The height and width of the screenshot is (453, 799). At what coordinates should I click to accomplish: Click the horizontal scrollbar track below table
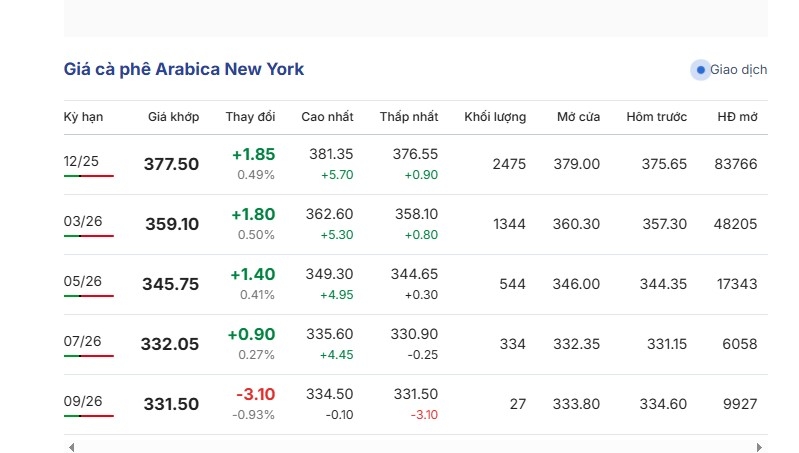point(415,447)
